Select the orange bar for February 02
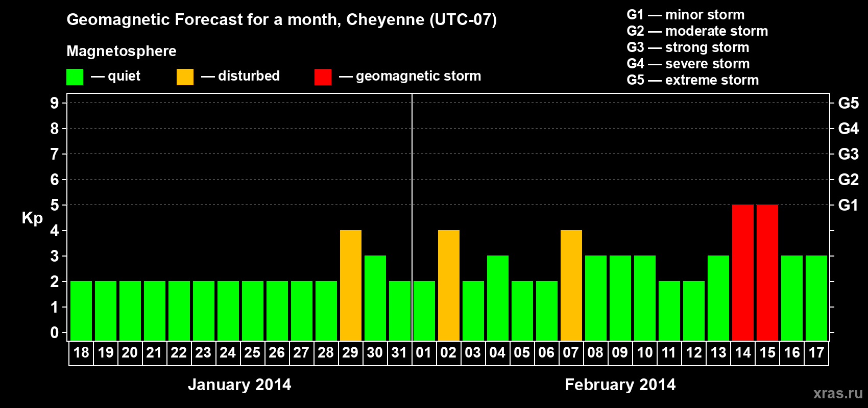 tap(449, 286)
